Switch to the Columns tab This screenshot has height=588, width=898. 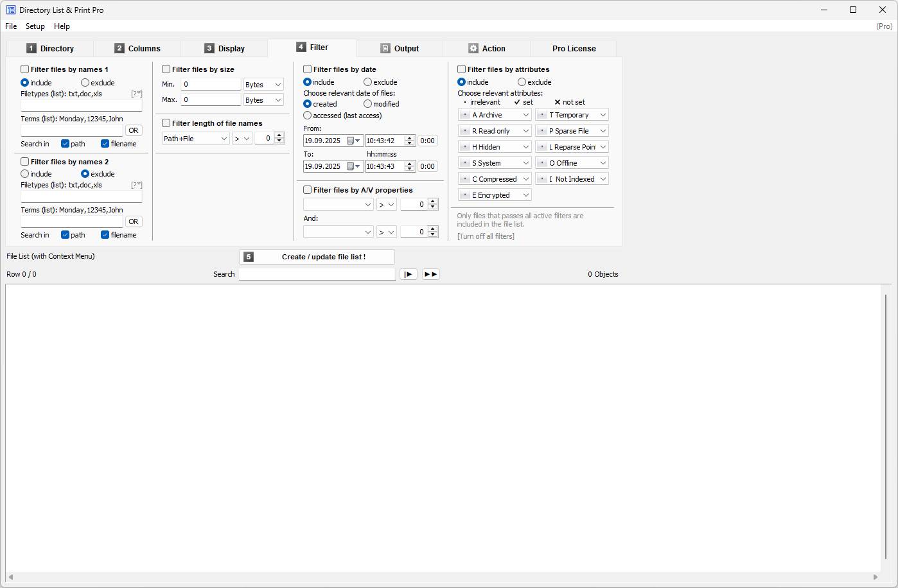point(137,49)
